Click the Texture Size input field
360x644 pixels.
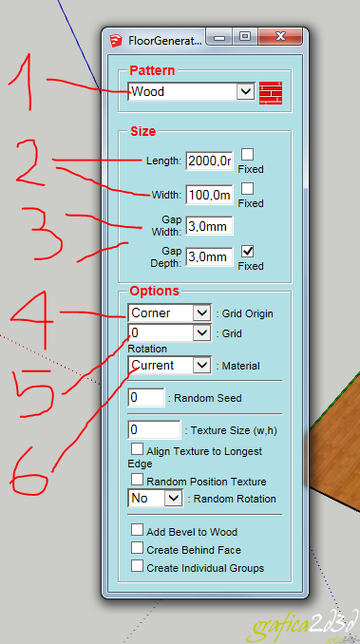154,430
